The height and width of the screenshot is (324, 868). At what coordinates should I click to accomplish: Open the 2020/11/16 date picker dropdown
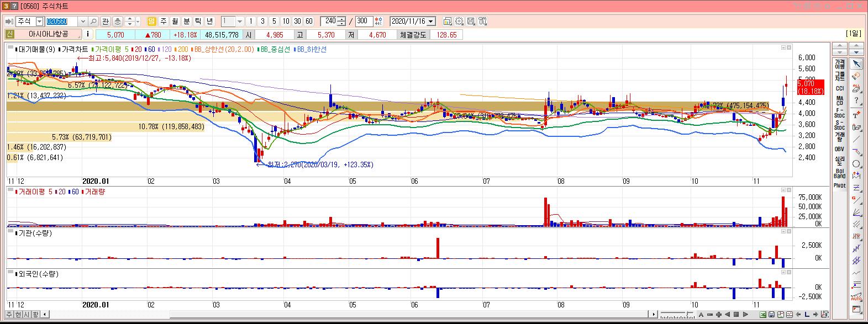pos(431,22)
